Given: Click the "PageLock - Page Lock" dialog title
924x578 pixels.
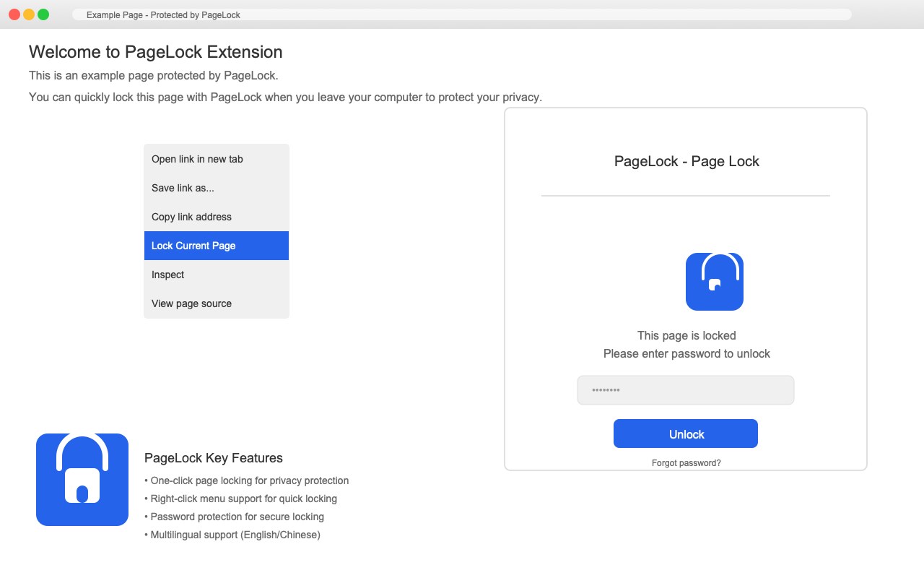Looking at the screenshot, I should [x=687, y=161].
